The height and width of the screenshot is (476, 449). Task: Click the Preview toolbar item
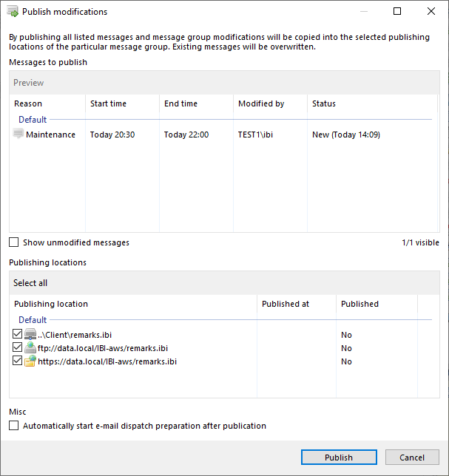pos(29,83)
